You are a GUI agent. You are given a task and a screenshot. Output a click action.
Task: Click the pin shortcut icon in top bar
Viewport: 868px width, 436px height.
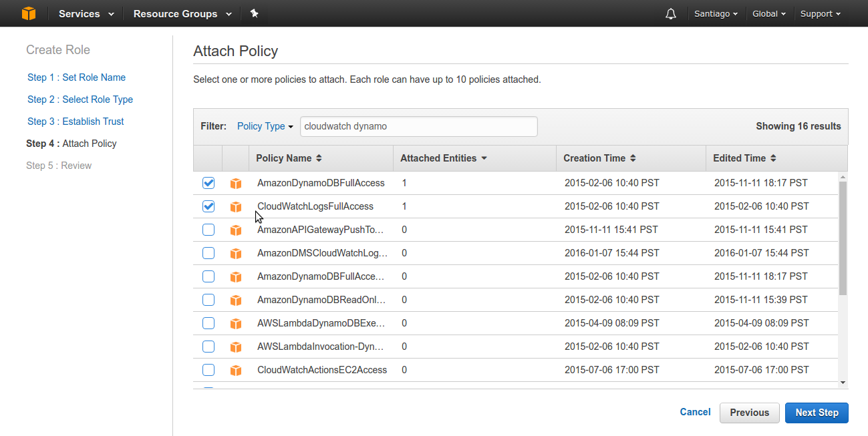click(254, 13)
